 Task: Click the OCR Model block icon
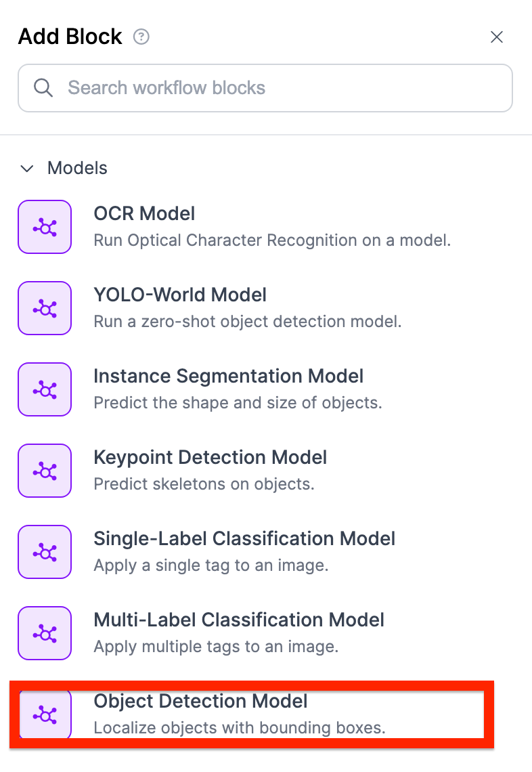45,227
